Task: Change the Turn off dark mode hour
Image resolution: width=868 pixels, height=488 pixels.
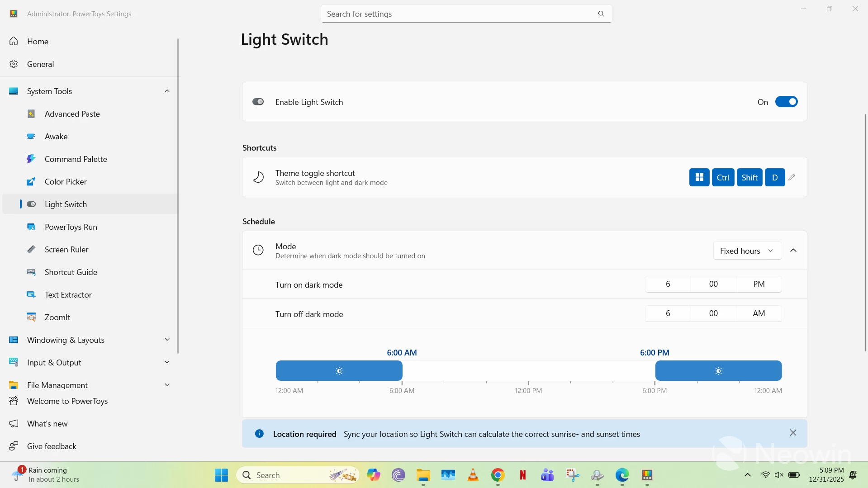Action: coord(668,313)
